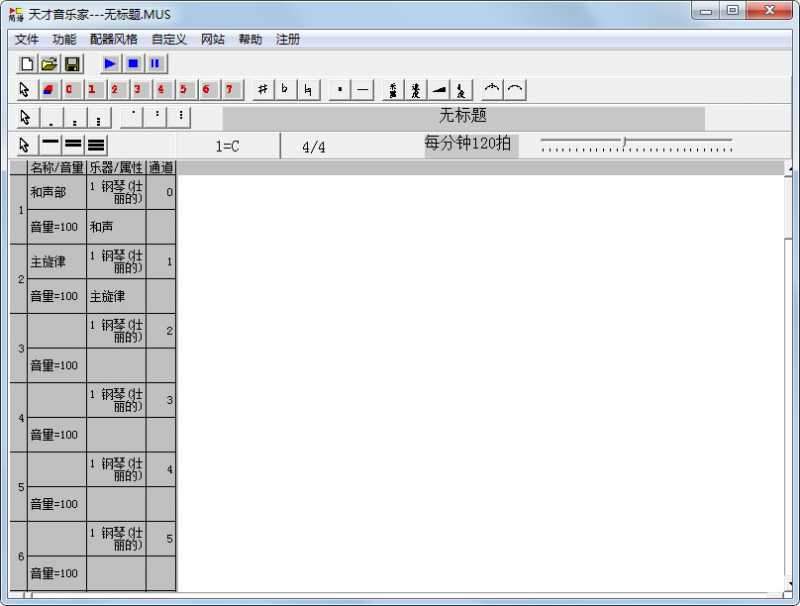Choose the flat (b) accidental tool
This screenshot has width=800, height=606.
(x=285, y=90)
